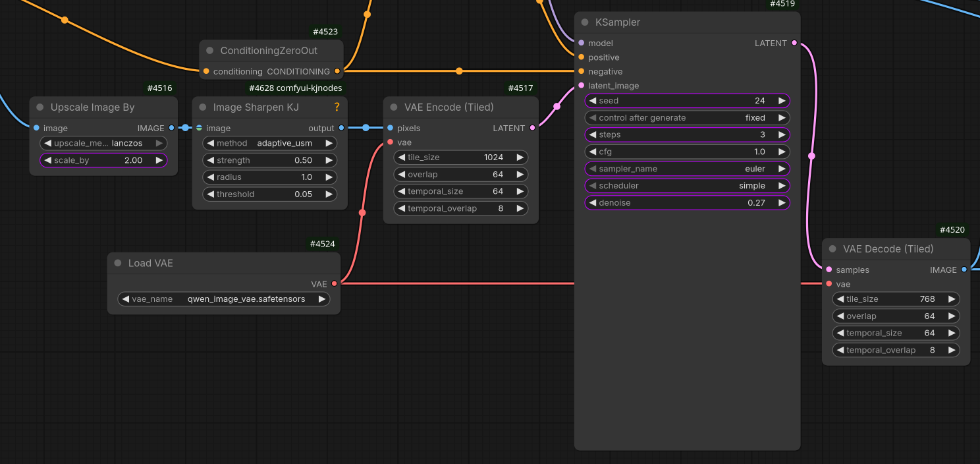Image resolution: width=980 pixels, height=464 pixels.
Task: Click VAE Encode LATENT output socket
Action: click(532, 128)
